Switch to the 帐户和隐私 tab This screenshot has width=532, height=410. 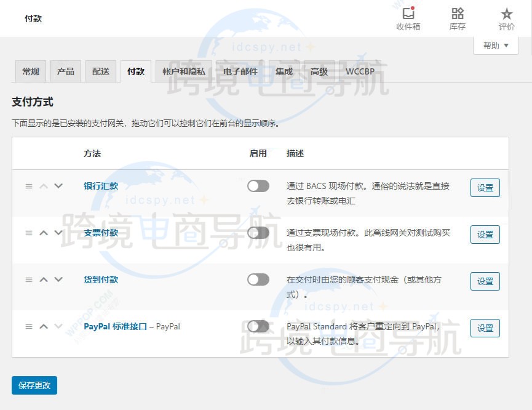(184, 71)
